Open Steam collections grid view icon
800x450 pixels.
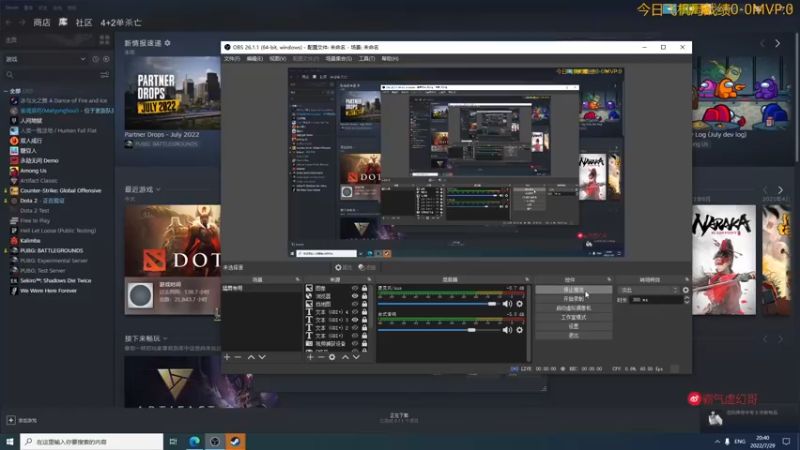(105, 40)
